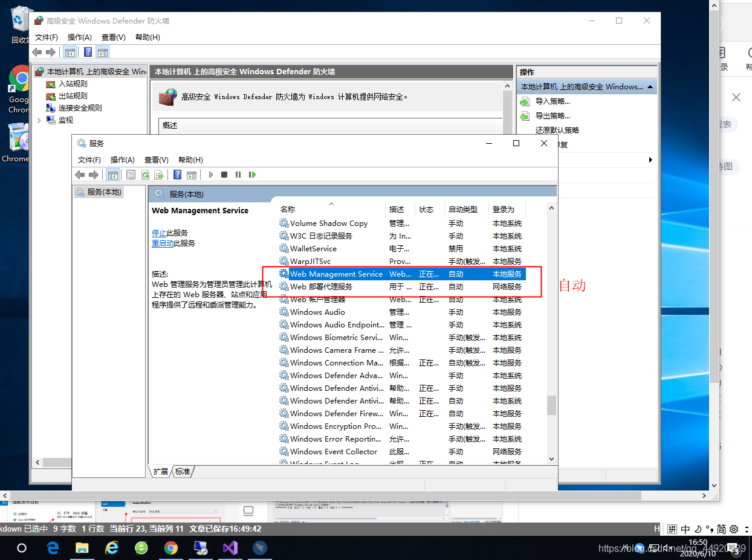Pause the selected service

pyautogui.click(x=238, y=175)
